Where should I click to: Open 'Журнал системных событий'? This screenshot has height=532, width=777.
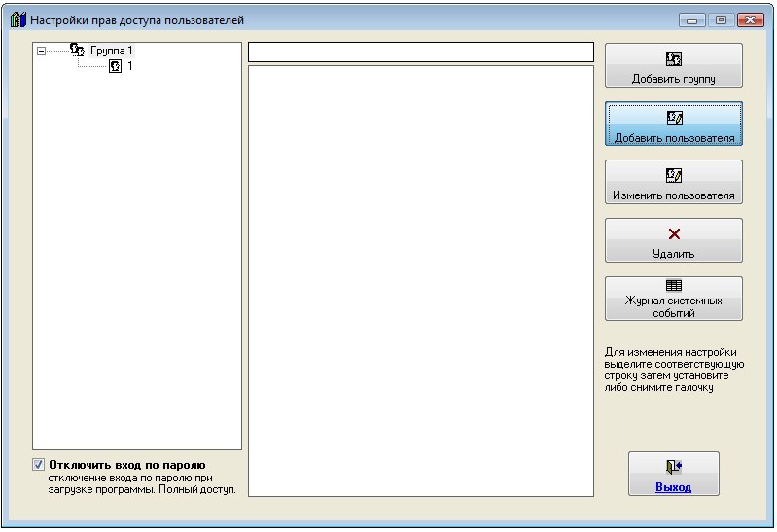[x=674, y=299]
